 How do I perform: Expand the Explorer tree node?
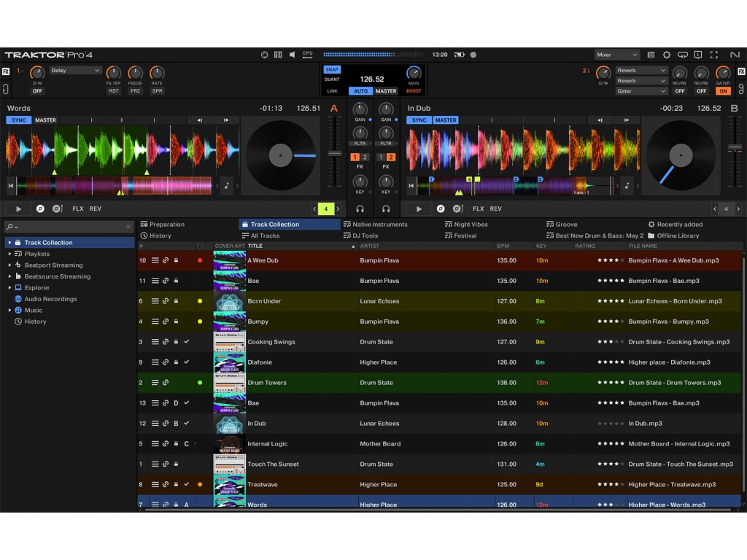tap(9, 287)
